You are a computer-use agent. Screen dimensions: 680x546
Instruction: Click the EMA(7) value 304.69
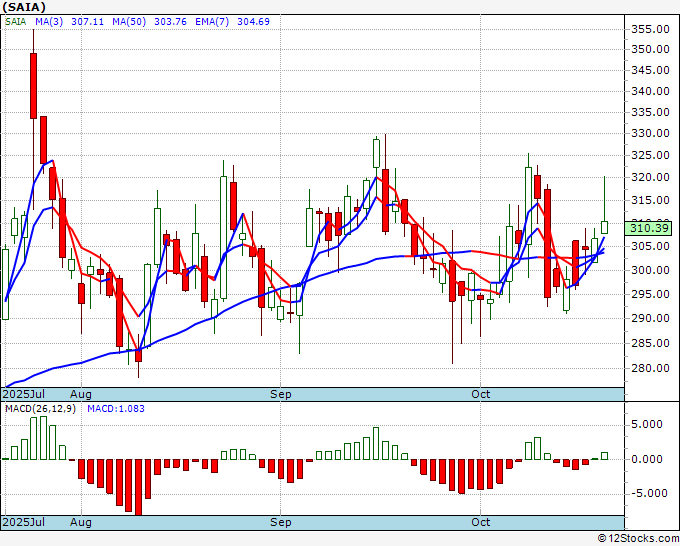pyautogui.click(x=253, y=22)
